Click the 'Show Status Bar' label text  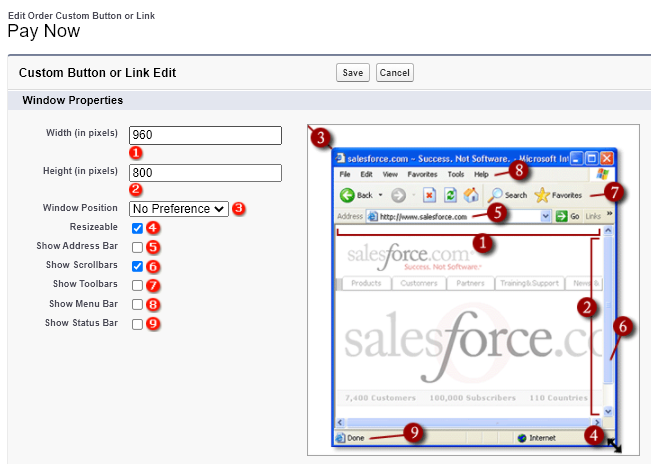click(81, 323)
